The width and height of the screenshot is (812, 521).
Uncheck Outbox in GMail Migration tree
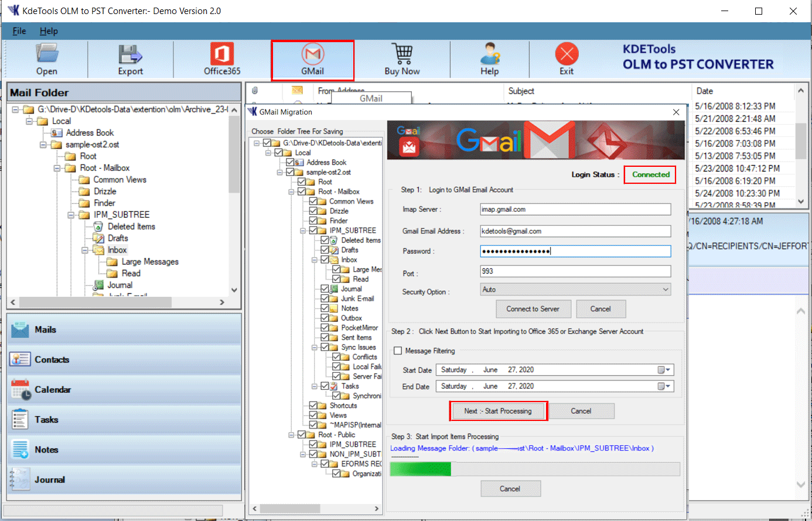click(325, 318)
